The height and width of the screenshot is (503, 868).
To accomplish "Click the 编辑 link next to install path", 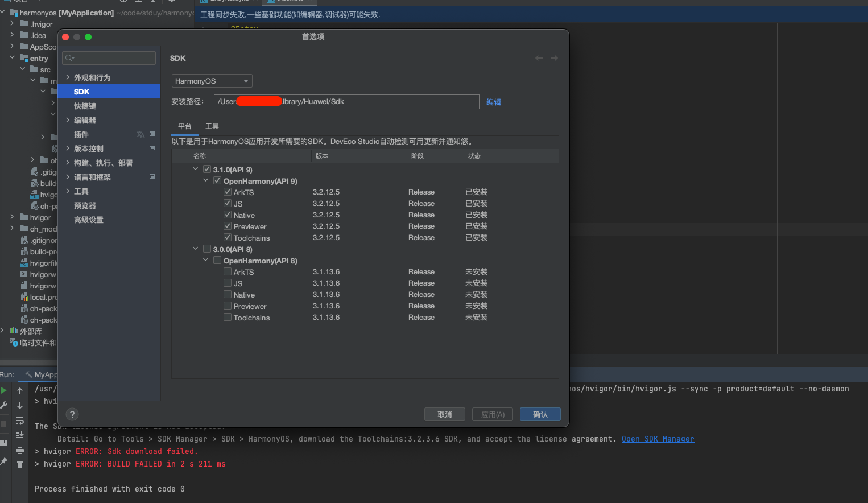I will tap(494, 102).
